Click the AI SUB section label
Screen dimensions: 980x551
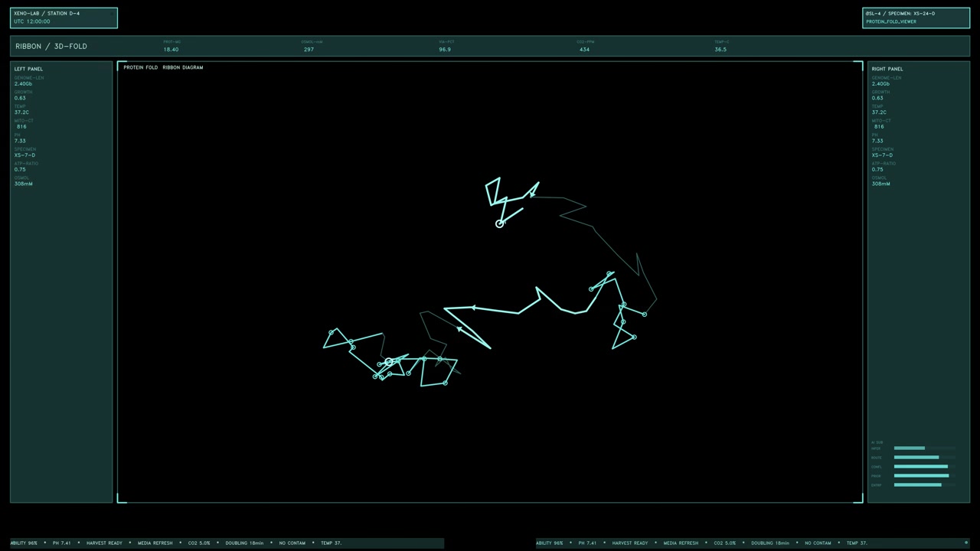coord(877,442)
